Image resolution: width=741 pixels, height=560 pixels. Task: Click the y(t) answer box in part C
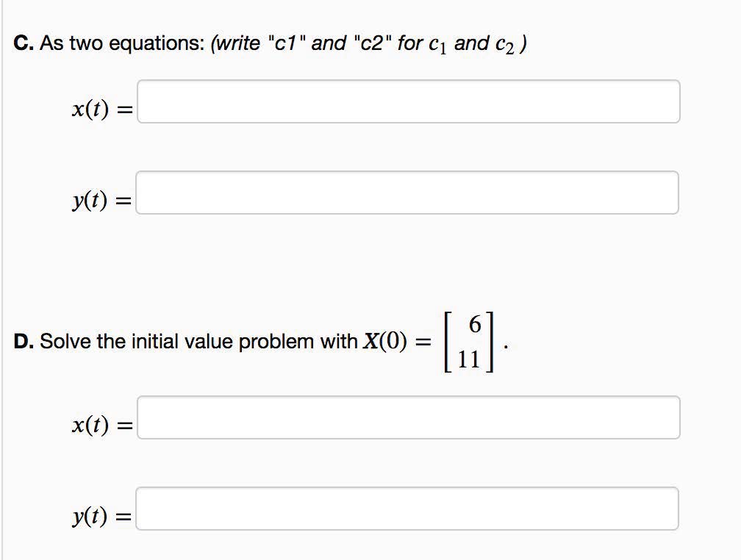pyautogui.click(x=408, y=193)
